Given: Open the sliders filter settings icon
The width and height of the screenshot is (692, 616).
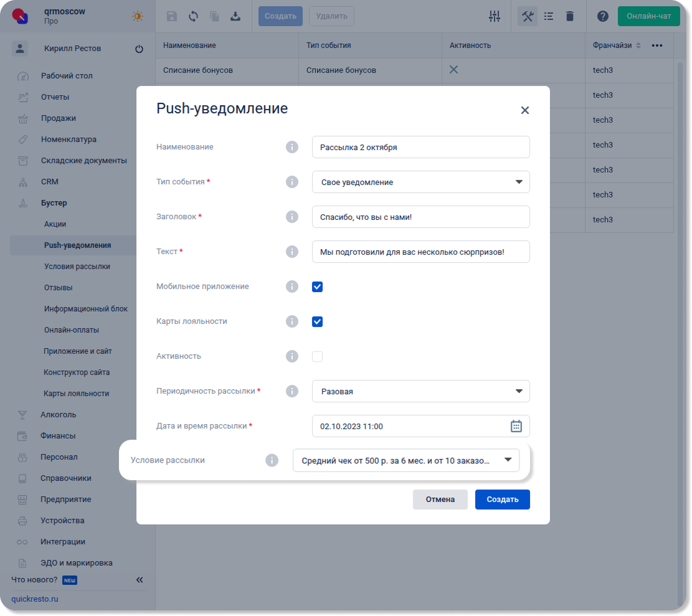Looking at the screenshot, I should pos(495,16).
